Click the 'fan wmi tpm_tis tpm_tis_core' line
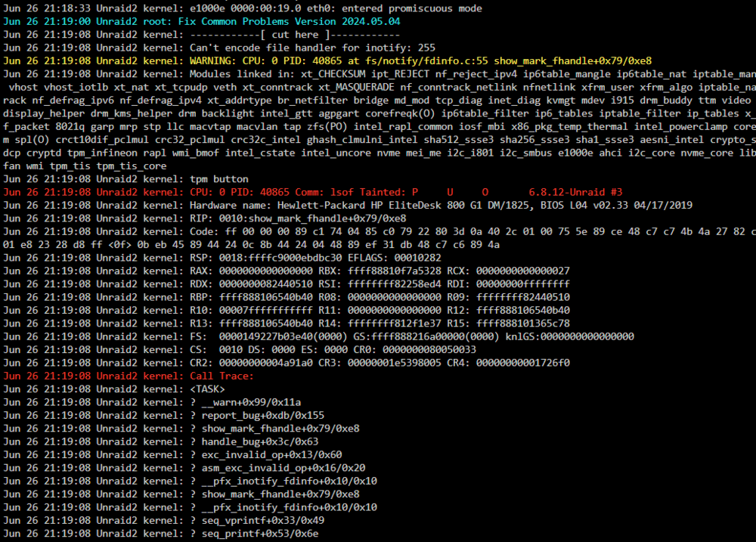 point(85,166)
